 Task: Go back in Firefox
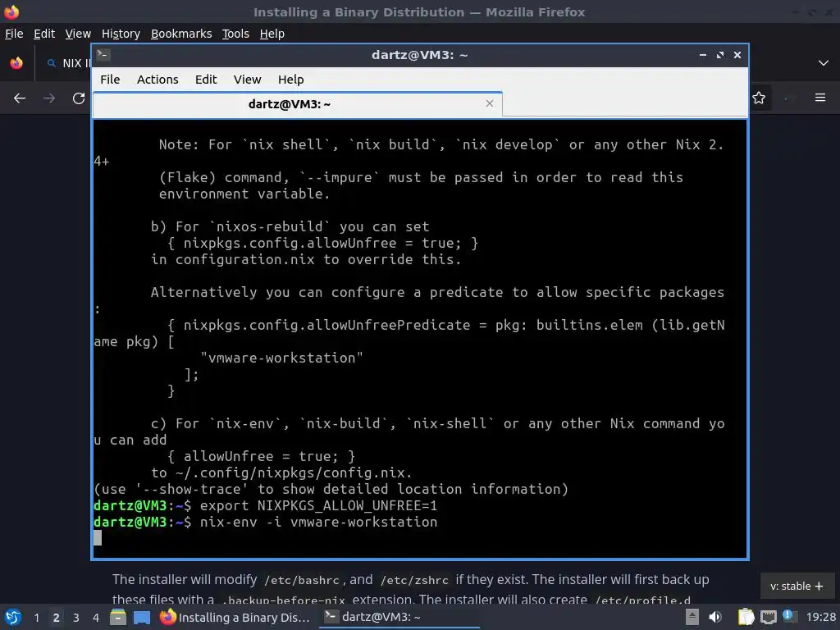click(20, 98)
